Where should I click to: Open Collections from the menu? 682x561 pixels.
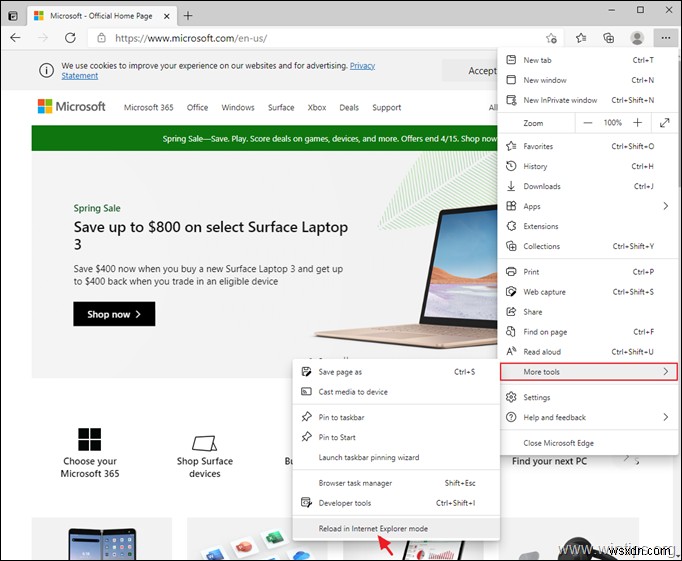(x=588, y=246)
